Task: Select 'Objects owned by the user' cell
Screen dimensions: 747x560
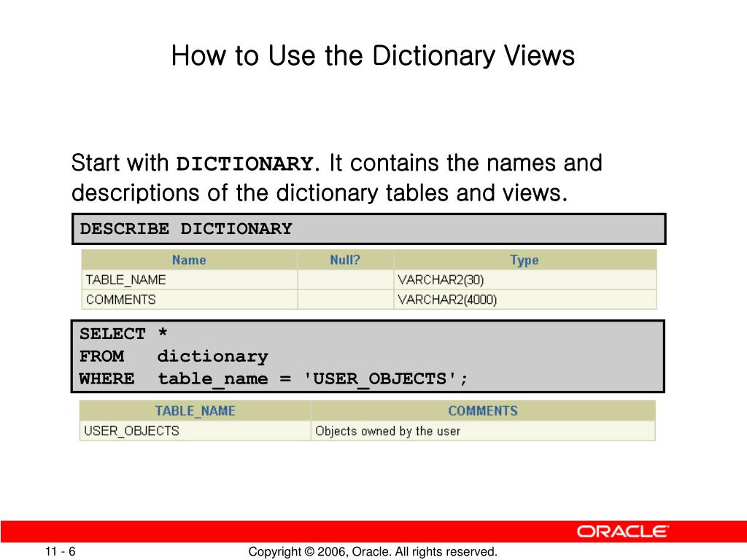Action: (x=483, y=431)
